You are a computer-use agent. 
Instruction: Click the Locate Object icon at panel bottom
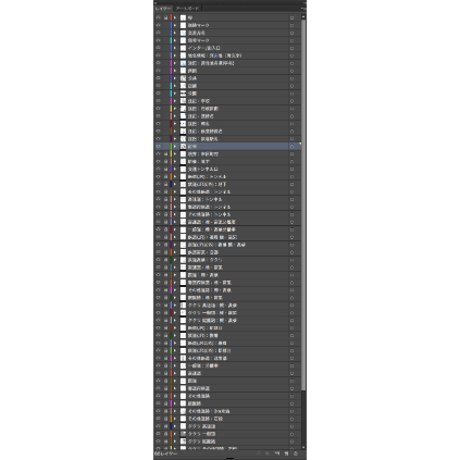pyautogui.click(x=258, y=453)
